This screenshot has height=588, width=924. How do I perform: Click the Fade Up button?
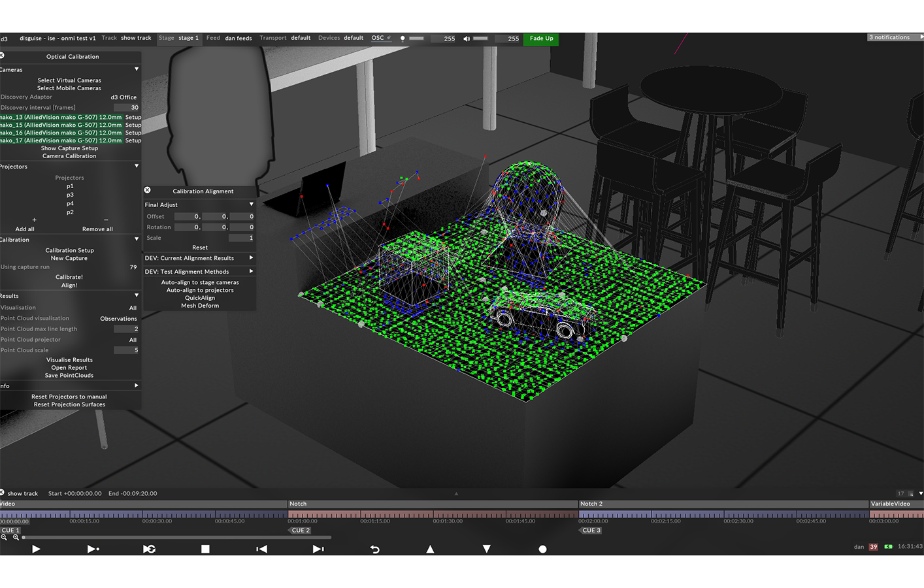(x=541, y=39)
